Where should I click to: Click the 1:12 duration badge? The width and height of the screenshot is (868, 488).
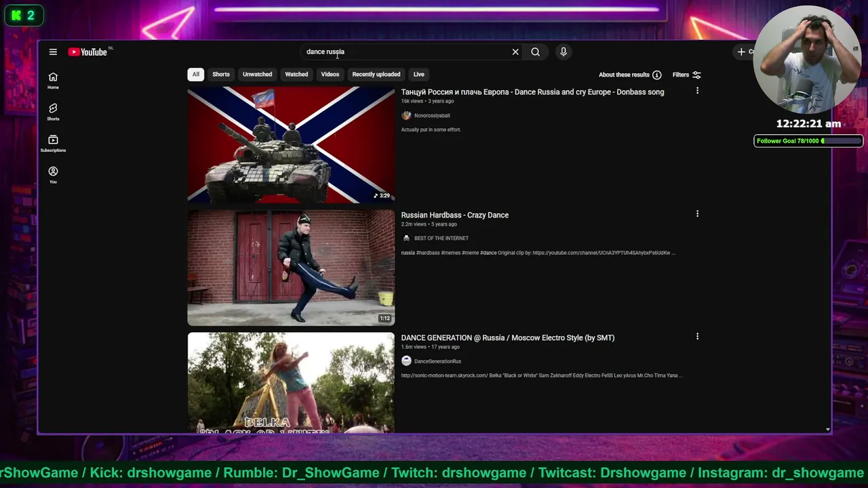click(384, 319)
